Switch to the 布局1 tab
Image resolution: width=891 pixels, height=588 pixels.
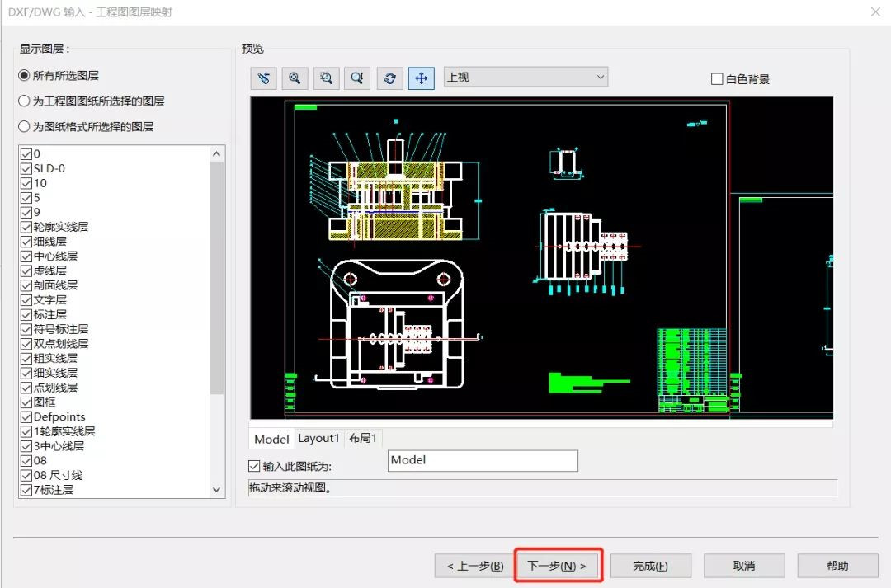point(362,438)
